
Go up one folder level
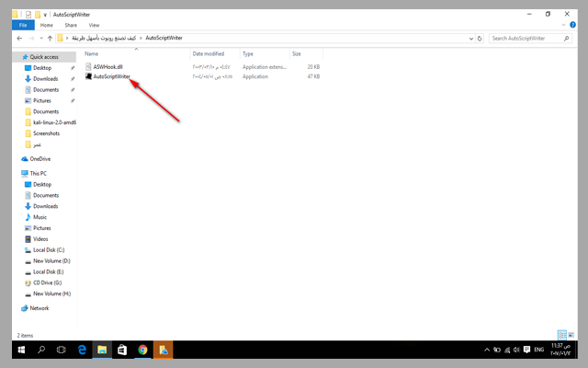(50, 39)
